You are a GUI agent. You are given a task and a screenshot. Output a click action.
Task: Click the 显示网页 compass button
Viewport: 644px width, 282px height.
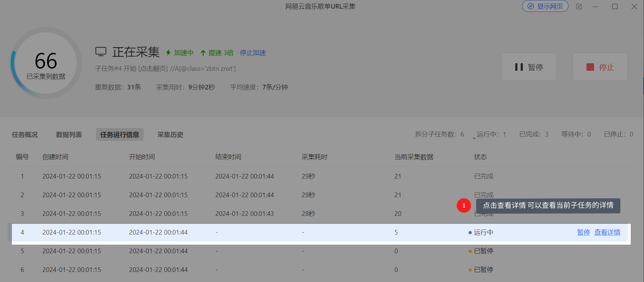tap(545, 6)
